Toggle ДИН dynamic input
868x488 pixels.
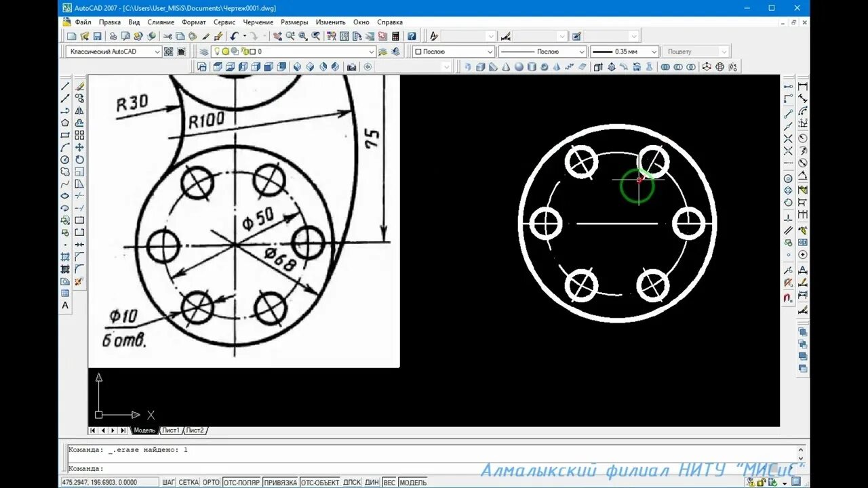tap(372, 483)
